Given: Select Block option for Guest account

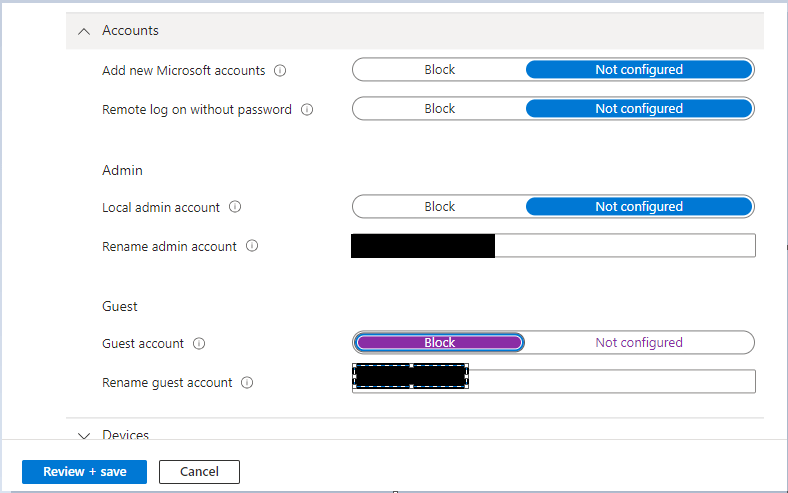Looking at the screenshot, I should [439, 343].
